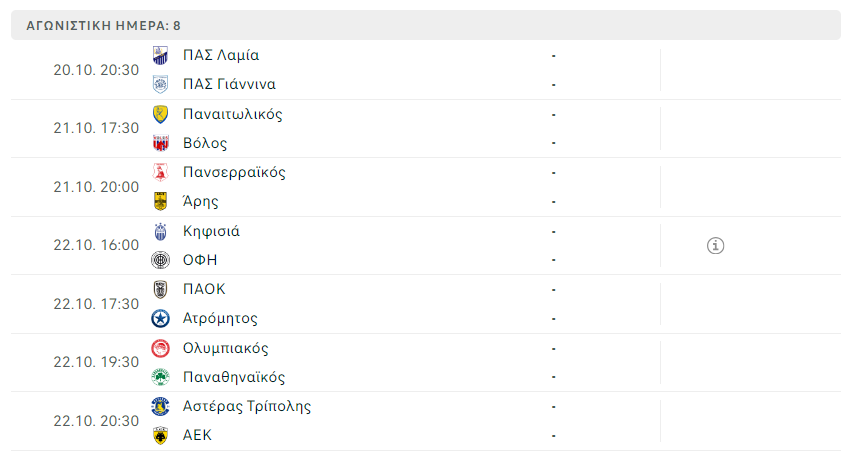Click the 20.10. 20:30 match time

point(96,70)
